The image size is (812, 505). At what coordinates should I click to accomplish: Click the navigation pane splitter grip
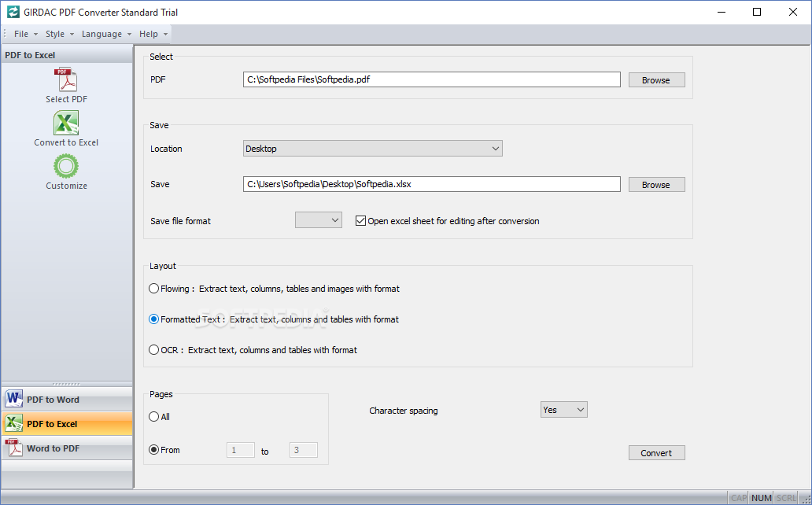click(67, 384)
